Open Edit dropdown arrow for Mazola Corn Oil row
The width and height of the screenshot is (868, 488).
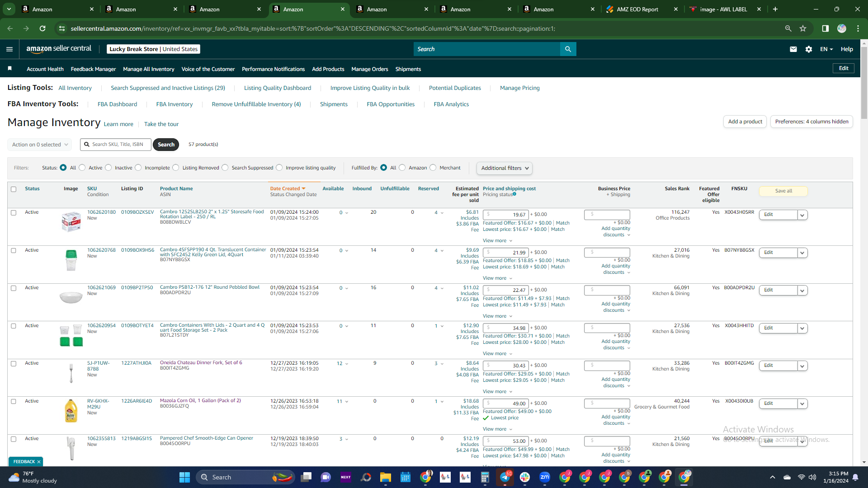point(802,404)
